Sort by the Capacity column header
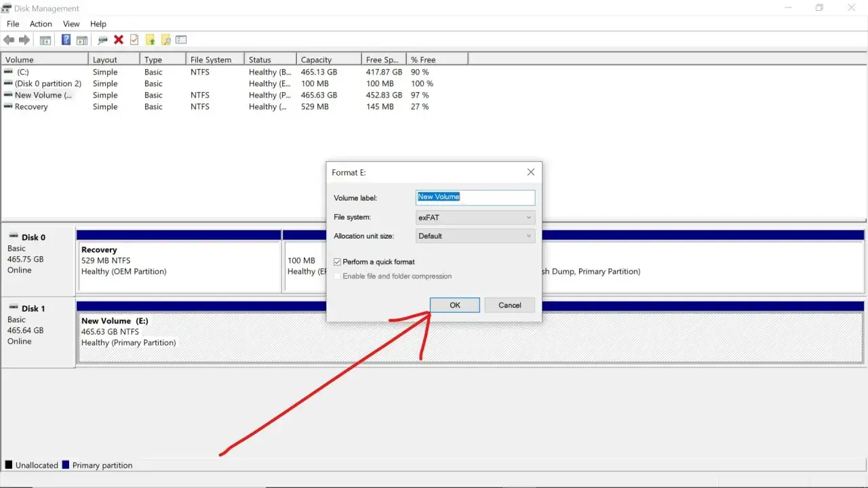The height and width of the screenshot is (488, 868). [x=328, y=60]
